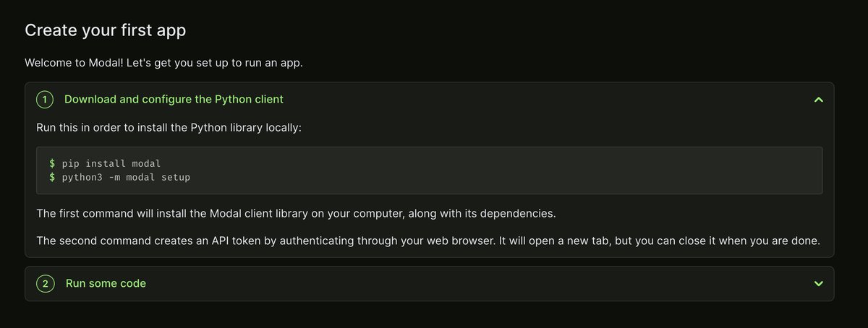Click the dollar prompt before pip install
868x328 pixels.
tap(52, 163)
